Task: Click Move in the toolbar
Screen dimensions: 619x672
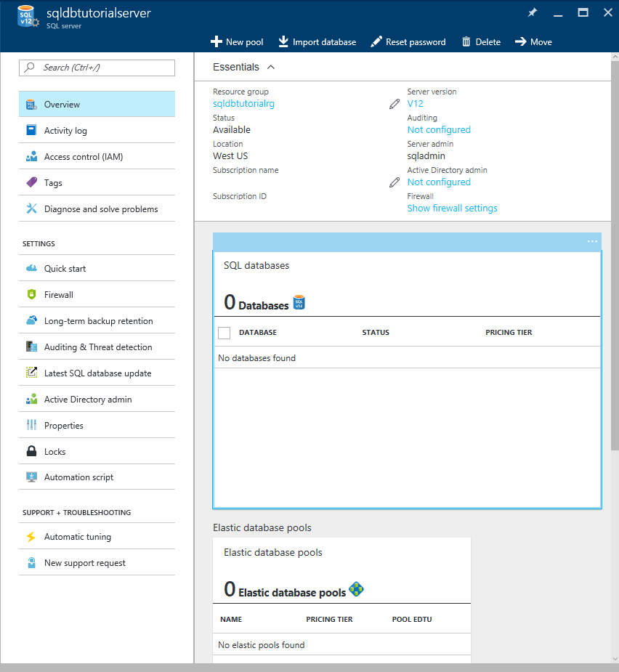Action: (533, 42)
